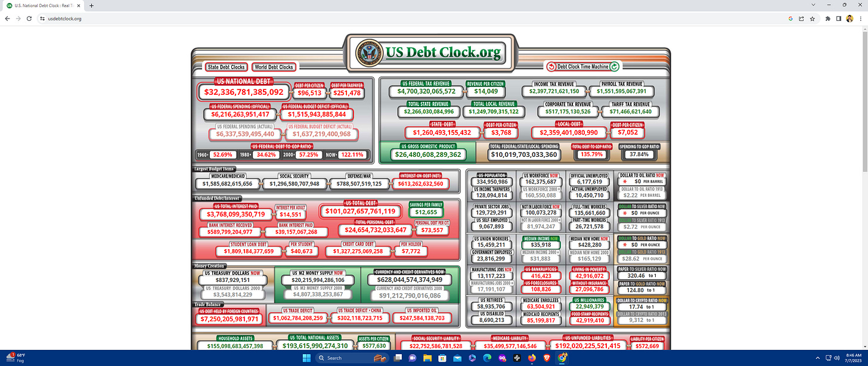This screenshot has width=868, height=366.
Task: Reload the current page
Action: click(29, 18)
